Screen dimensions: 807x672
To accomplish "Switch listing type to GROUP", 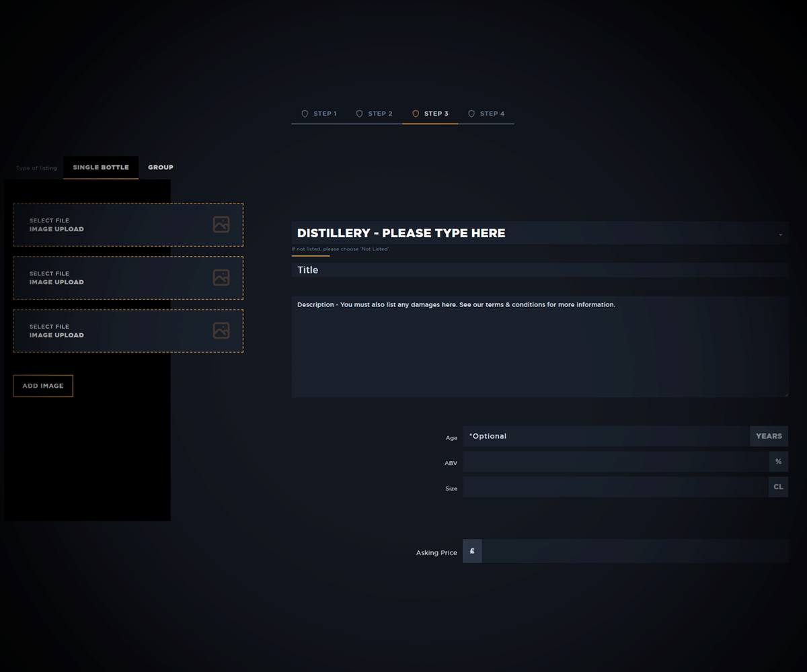I will (x=160, y=167).
